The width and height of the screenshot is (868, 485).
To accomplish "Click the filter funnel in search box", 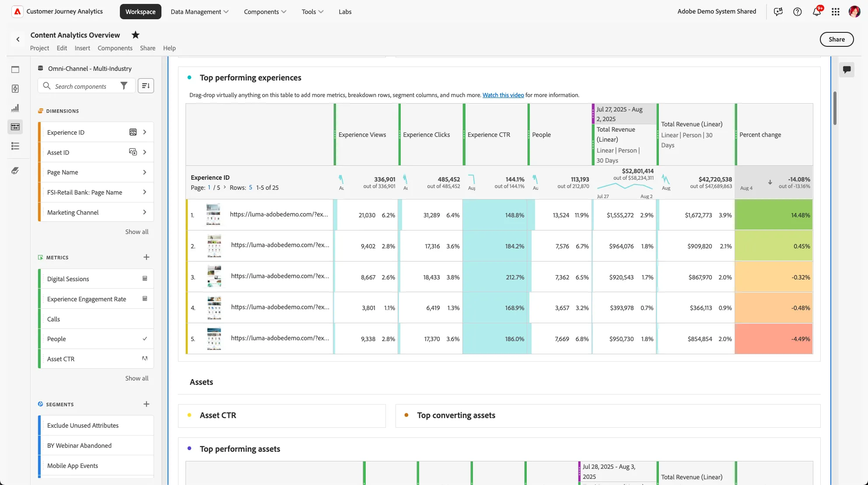I will point(124,86).
